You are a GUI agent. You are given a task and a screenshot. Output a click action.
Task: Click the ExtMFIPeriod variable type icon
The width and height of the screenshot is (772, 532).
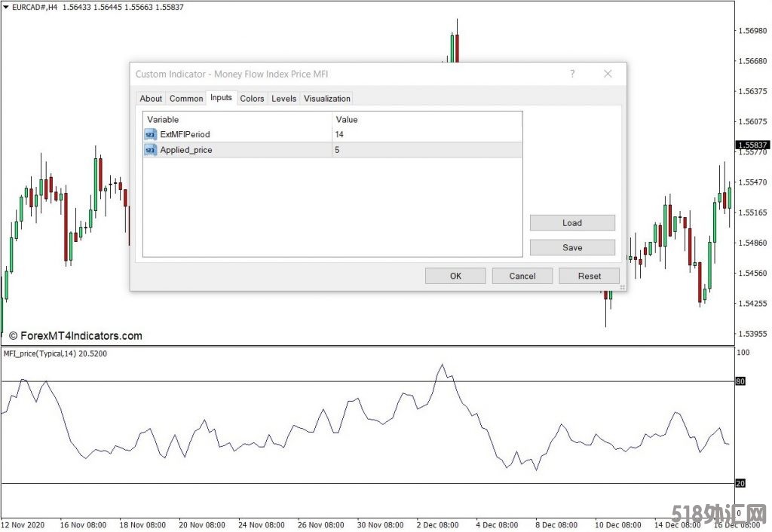151,135
